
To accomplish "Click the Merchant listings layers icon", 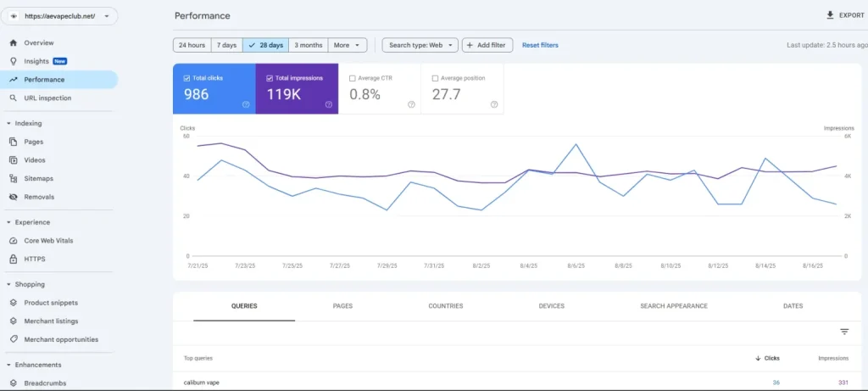I will [x=14, y=321].
